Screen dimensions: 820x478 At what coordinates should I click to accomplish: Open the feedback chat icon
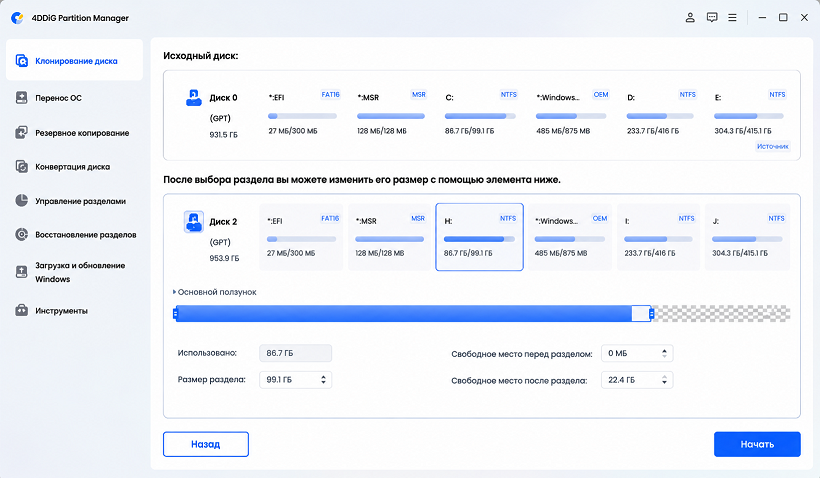click(712, 17)
